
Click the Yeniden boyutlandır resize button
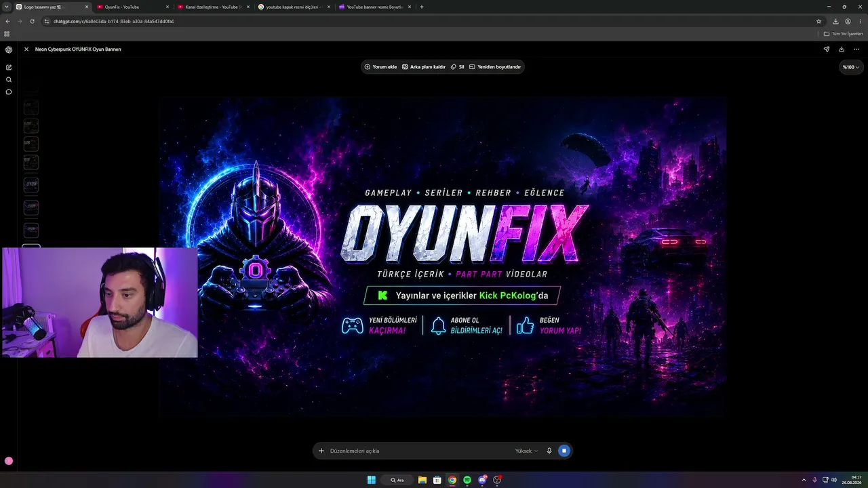click(x=495, y=67)
